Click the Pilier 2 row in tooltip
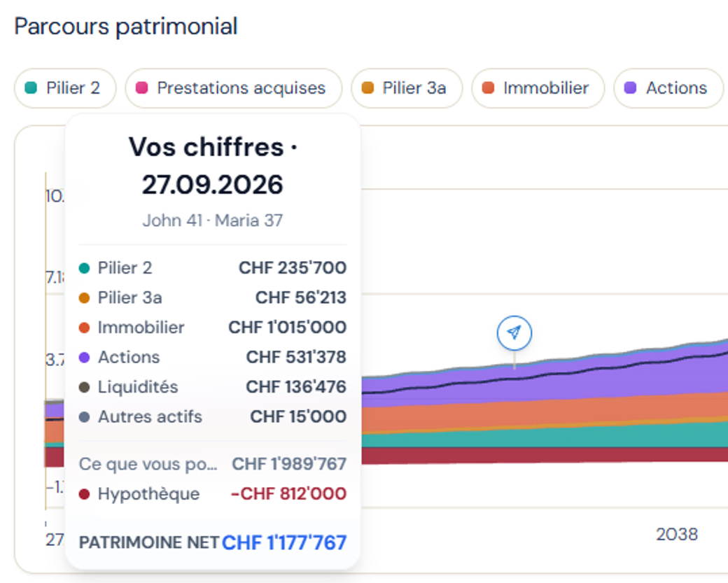This screenshot has height=583, width=728. point(213,268)
